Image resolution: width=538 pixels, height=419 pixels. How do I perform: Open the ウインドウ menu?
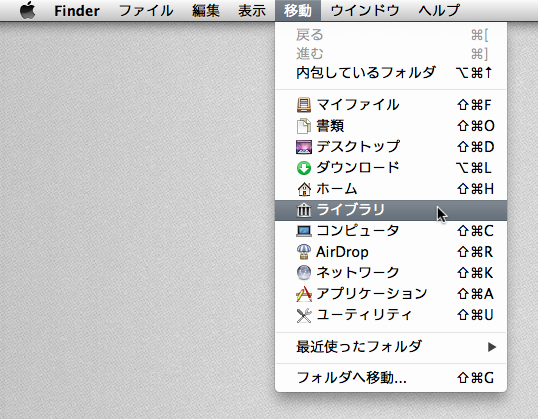pos(365,11)
